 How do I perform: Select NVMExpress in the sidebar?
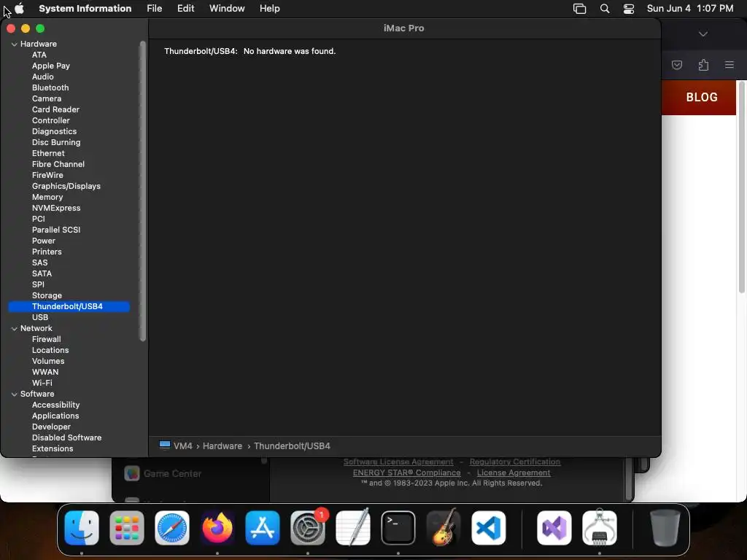56,208
